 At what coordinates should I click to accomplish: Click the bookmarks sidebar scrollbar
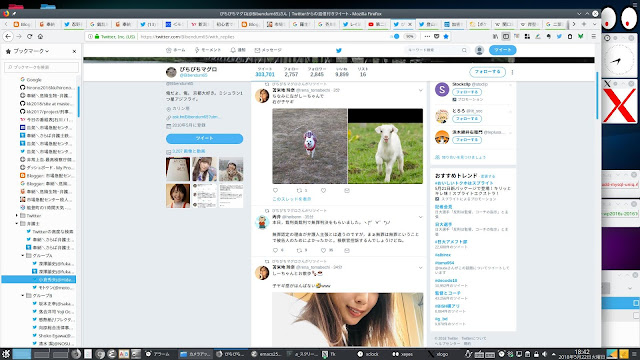pyautogui.click(x=78, y=102)
